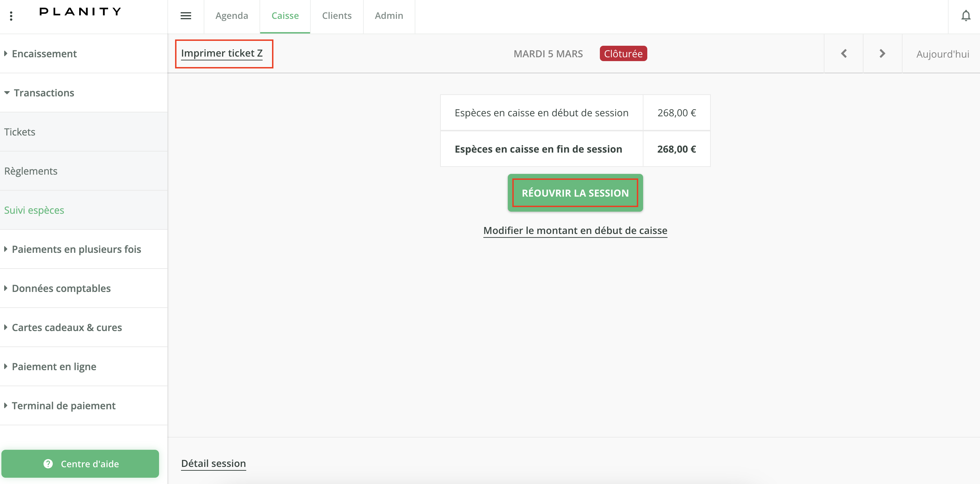Expand the Encaissement section

[x=44, y=54]
